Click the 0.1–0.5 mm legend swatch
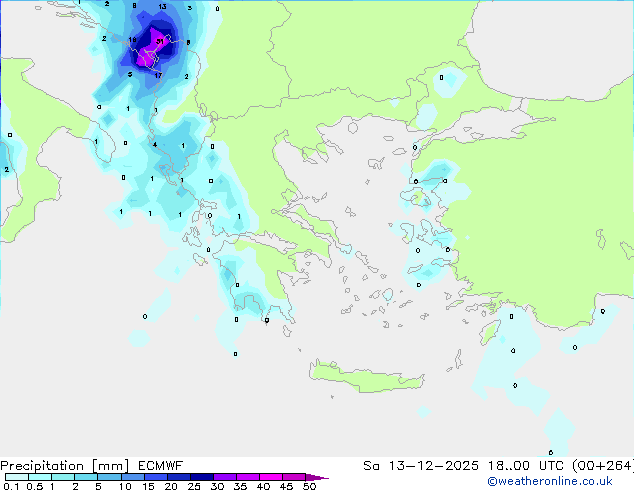 coord(17,477)
